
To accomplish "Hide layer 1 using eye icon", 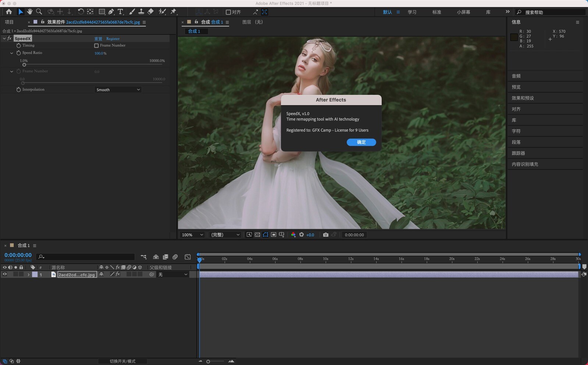I will coord(5,274).
